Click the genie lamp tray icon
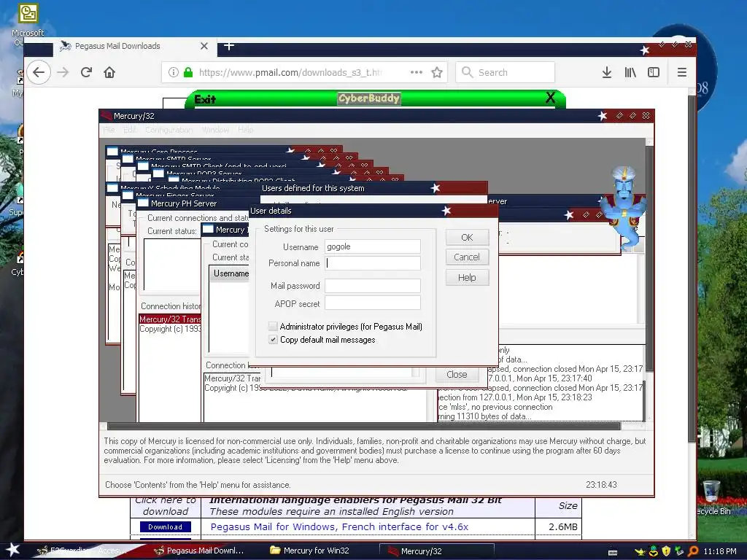 click(x=640, y=551)
